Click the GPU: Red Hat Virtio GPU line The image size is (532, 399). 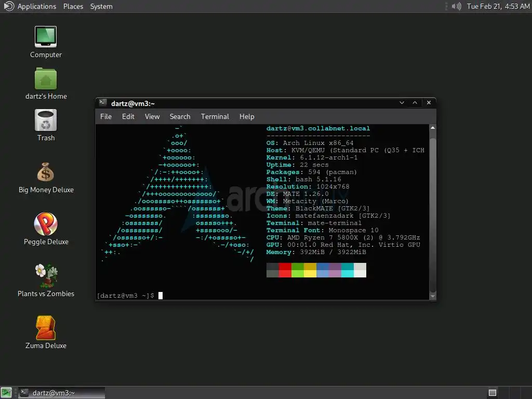[x=343, y=245]
